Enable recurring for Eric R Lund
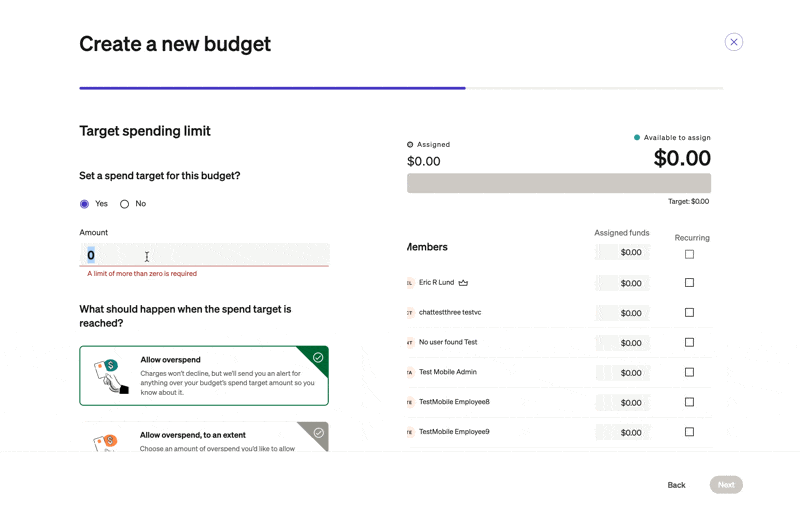The width and height of the screenshot is (800, 514). pos(689,283)
